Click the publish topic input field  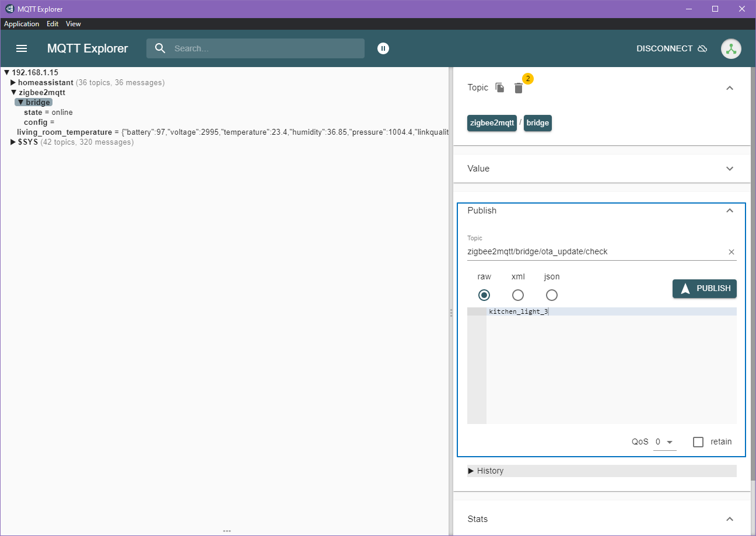(x=596, y=252)
